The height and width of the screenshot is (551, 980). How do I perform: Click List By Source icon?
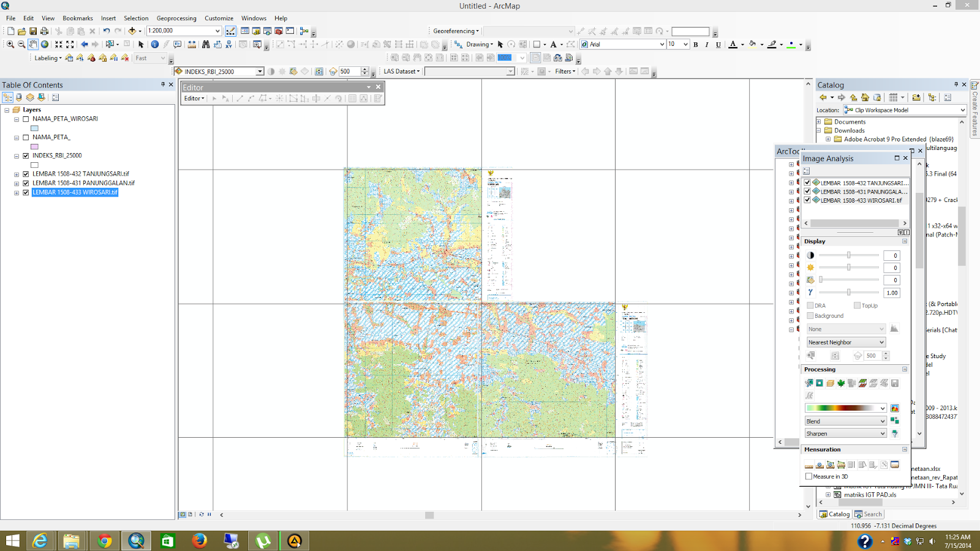(x=19, y=97)
